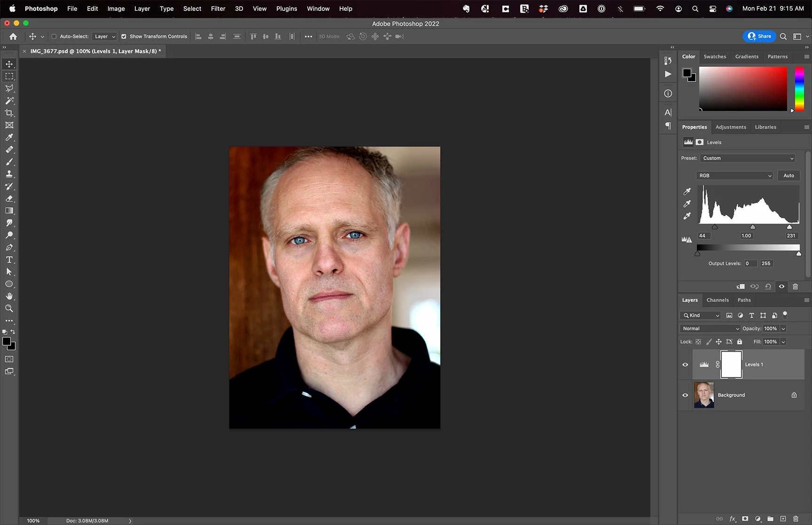Open the Color panel flyout menu
The image size is (812, 525).
tap(806, 56)
